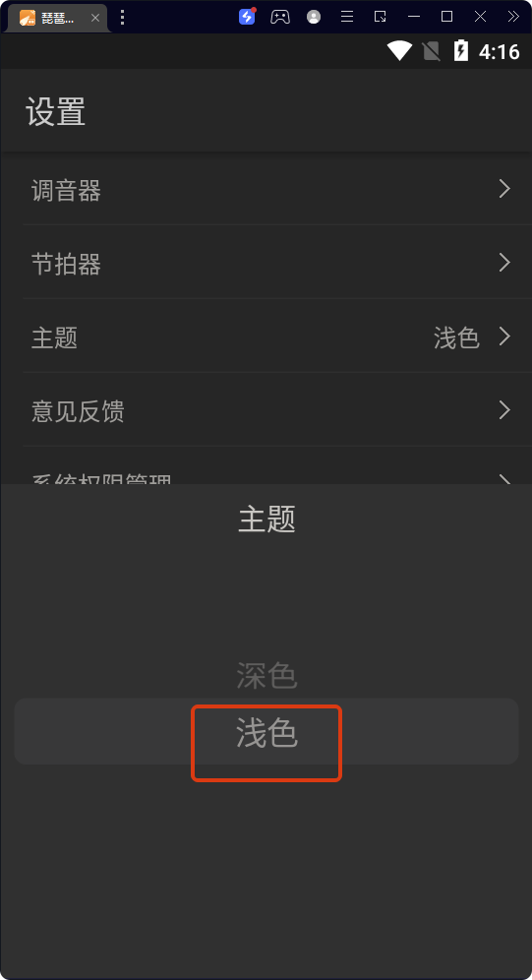Open the emulator hamburger menu
532x980 pixels.
(347, 17)
